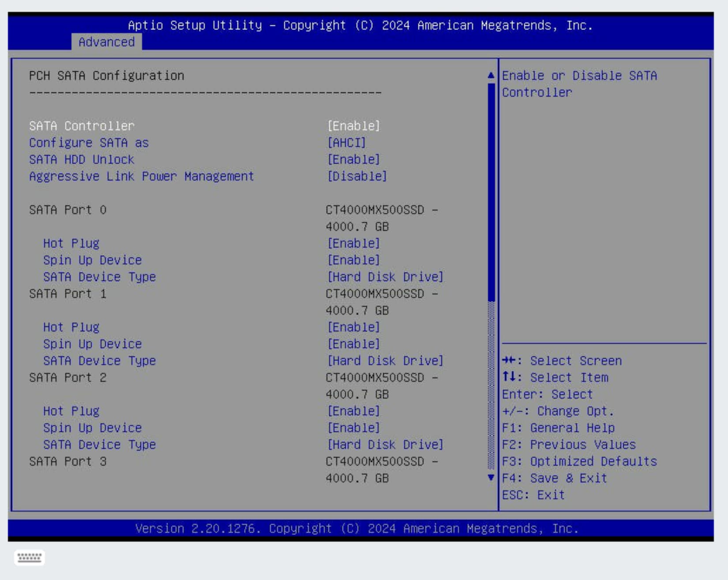Click the SATA Port 2 label
The image size is (728, 580).
click(x=68, y=377)
